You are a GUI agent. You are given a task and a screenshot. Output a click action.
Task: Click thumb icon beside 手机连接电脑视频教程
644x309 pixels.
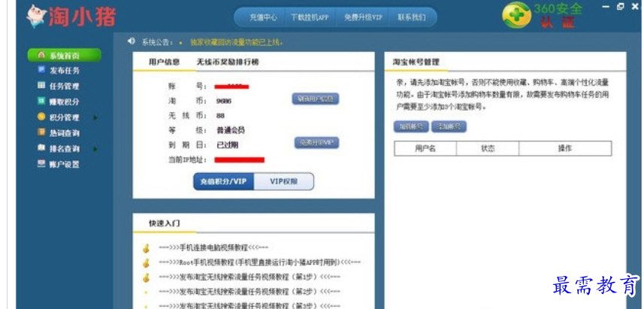coord(145,248)
